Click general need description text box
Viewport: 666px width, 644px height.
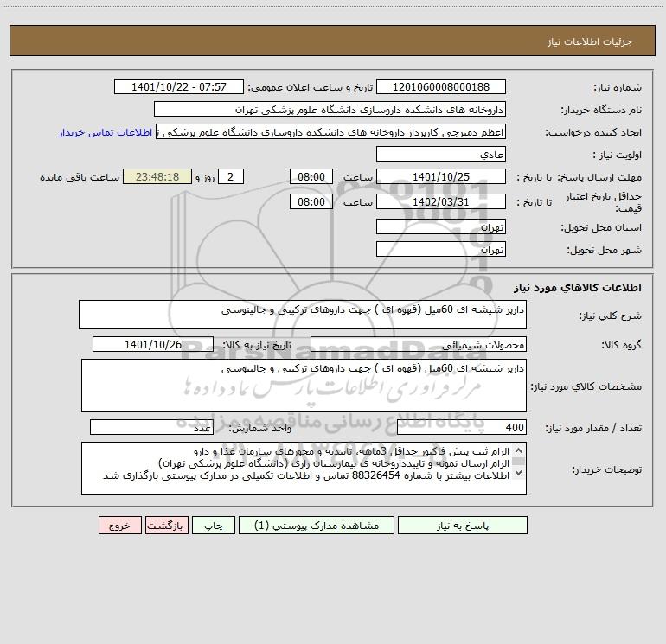[303, 315]
